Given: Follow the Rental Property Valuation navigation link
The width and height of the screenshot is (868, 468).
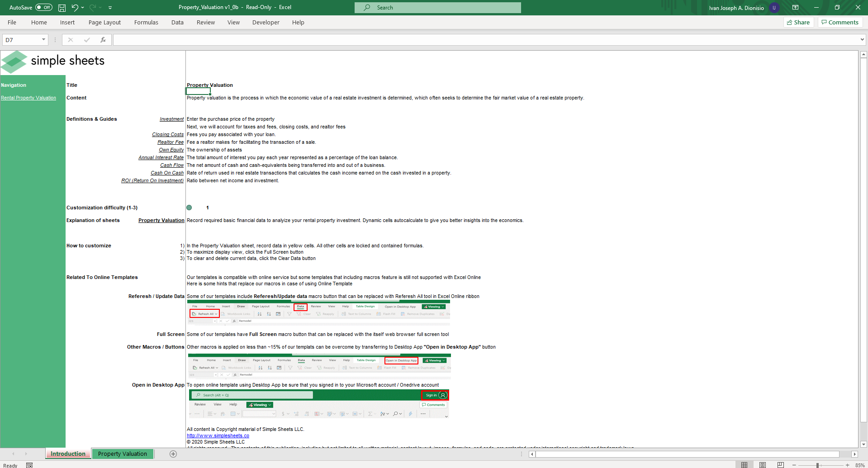Looking at the screenshot, I should 28,98.
